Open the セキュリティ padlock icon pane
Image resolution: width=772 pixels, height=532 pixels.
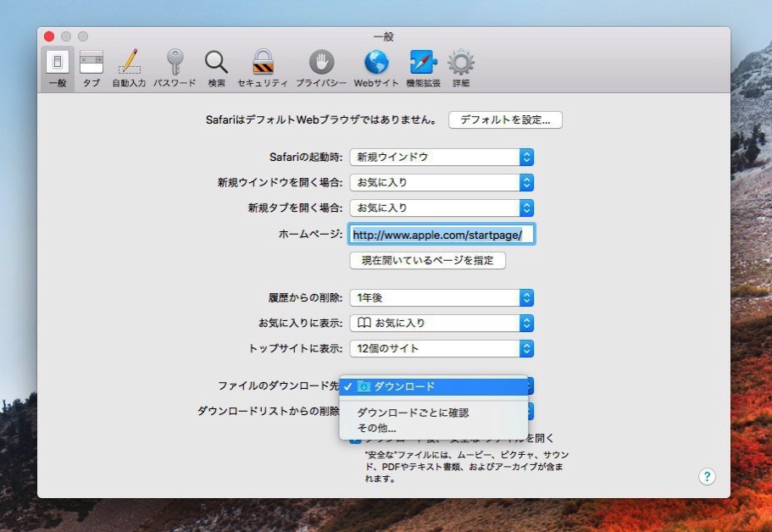tap(263, 69)
